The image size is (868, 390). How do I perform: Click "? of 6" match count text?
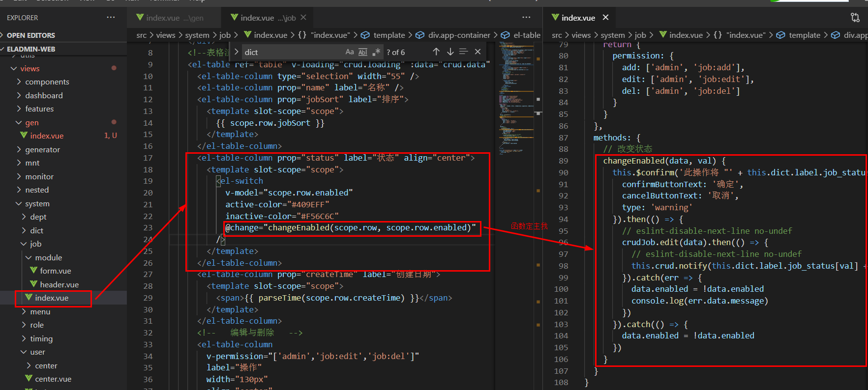click(395, 52)
